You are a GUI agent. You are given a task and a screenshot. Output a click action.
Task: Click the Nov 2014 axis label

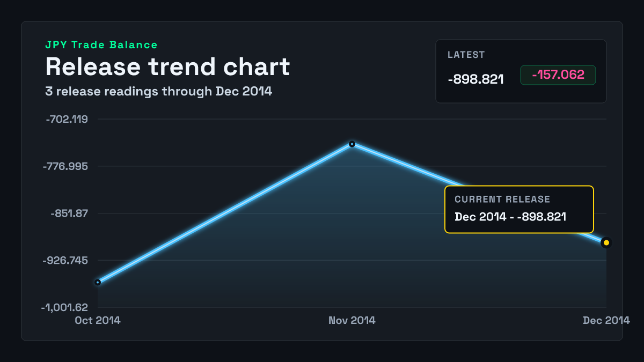(x=352, y=320)
